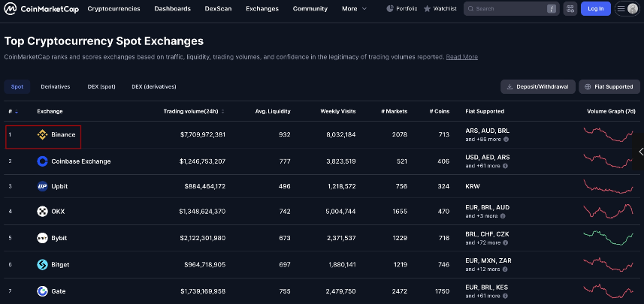Screen dimensions: 644x304
Task: Click info icon beside Bitget's +12 more
Action: click(x=505, y=269)
